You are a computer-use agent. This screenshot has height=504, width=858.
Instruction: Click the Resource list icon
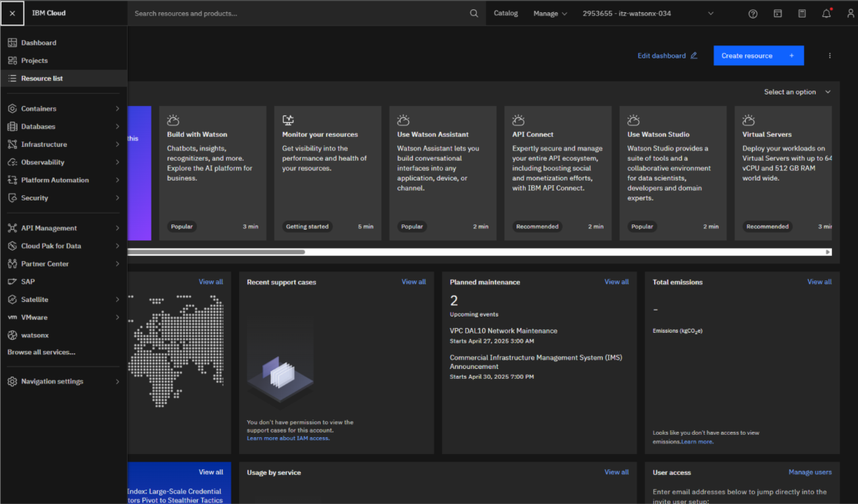[12, 78]
